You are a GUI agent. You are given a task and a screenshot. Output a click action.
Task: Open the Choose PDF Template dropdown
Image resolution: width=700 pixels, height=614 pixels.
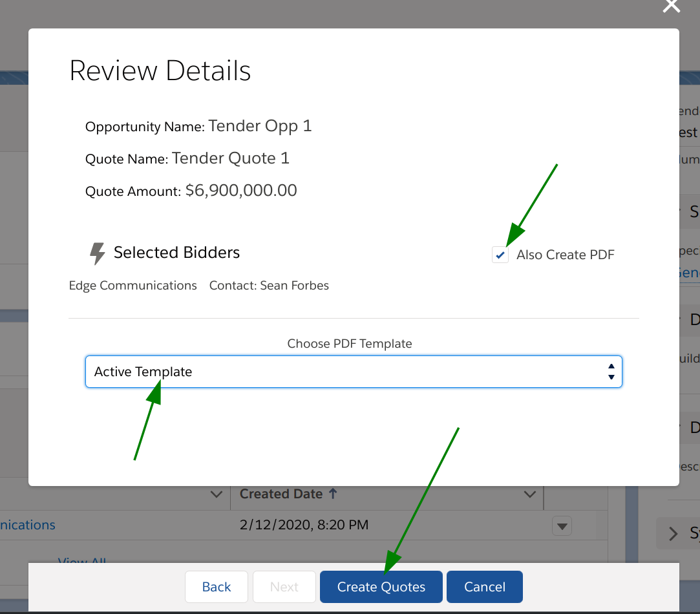(x=353, y=372)
